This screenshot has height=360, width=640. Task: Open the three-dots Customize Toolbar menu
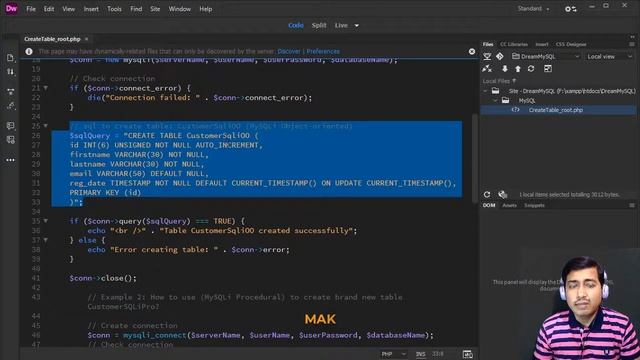click(x=10, y=160)
